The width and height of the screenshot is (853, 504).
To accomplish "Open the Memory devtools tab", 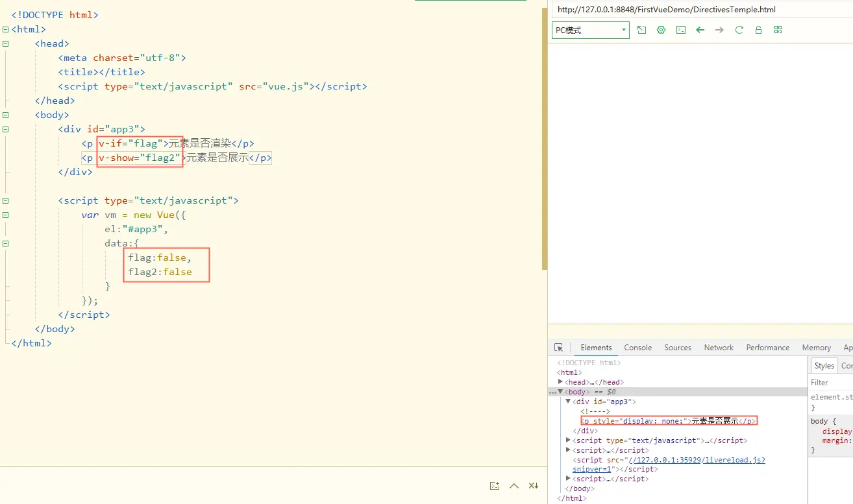I will tap(816, 348).
